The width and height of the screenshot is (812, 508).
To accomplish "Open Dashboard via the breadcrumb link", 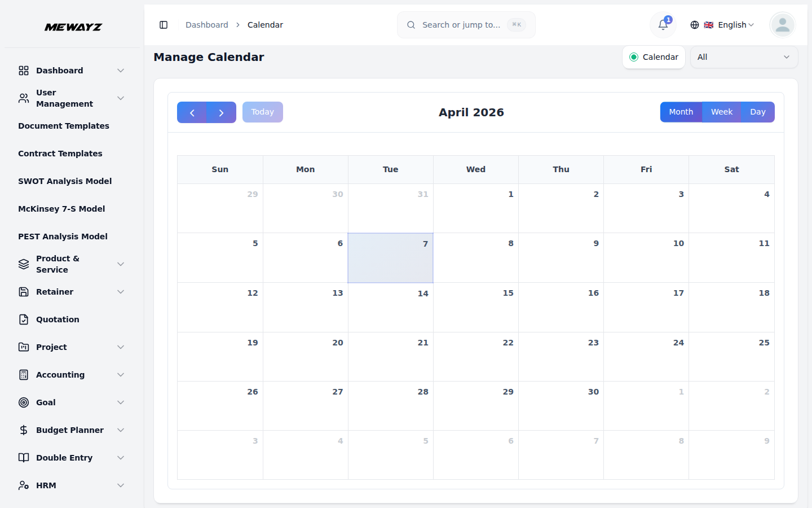I will [x=207, y=25].
